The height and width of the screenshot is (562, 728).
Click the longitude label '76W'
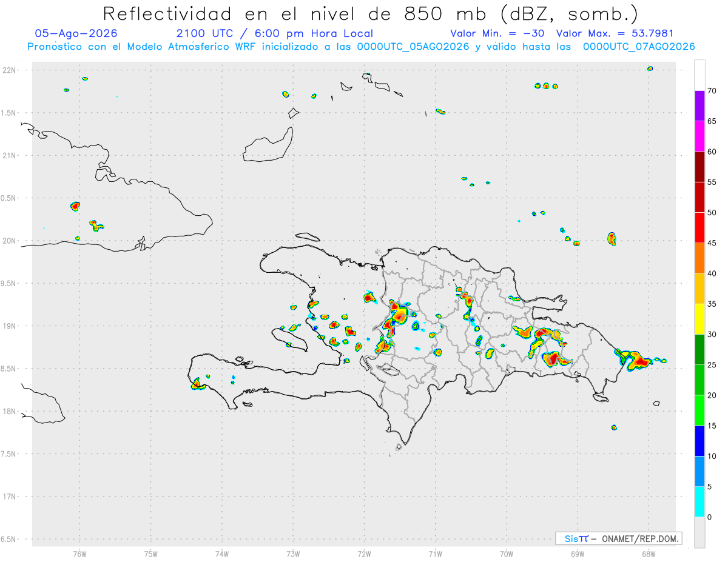(x=79, y=554)
